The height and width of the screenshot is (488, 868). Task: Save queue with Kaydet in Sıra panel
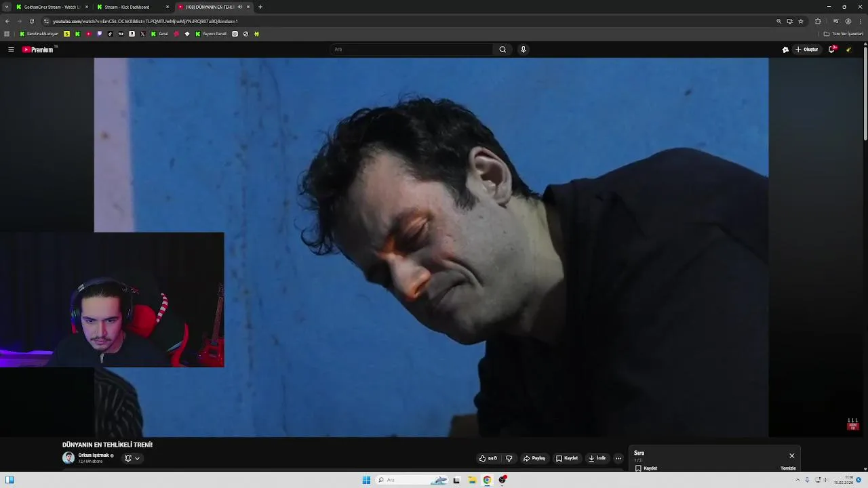click(646, 468)
